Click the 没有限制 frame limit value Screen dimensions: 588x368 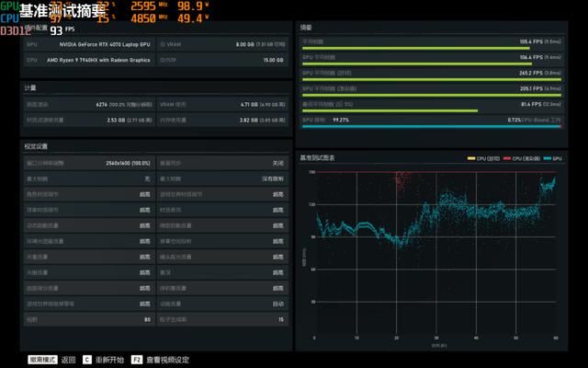(x=272, y=178)
